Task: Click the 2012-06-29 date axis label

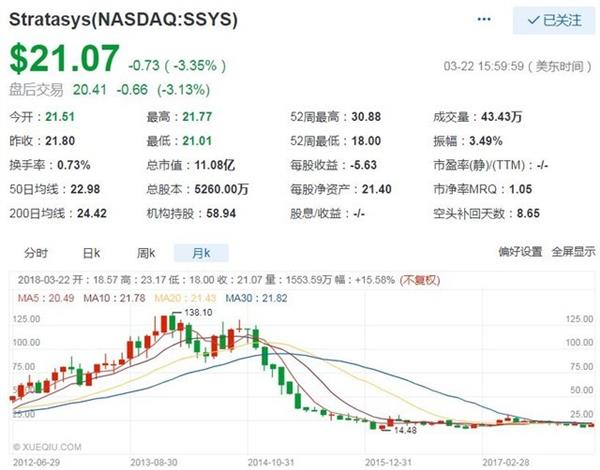Action: 36,462
